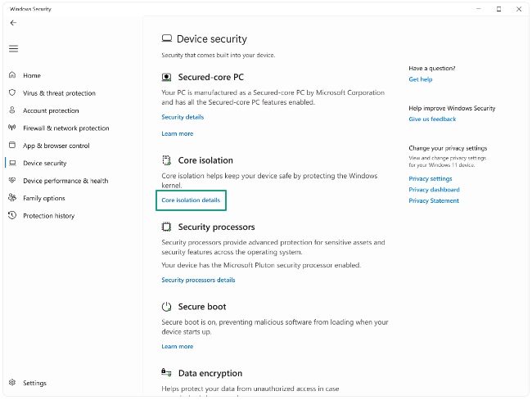This screenshot has width=532, height=400.
Task: Select Device security in sidebar
Action: [x=45, y=163]
